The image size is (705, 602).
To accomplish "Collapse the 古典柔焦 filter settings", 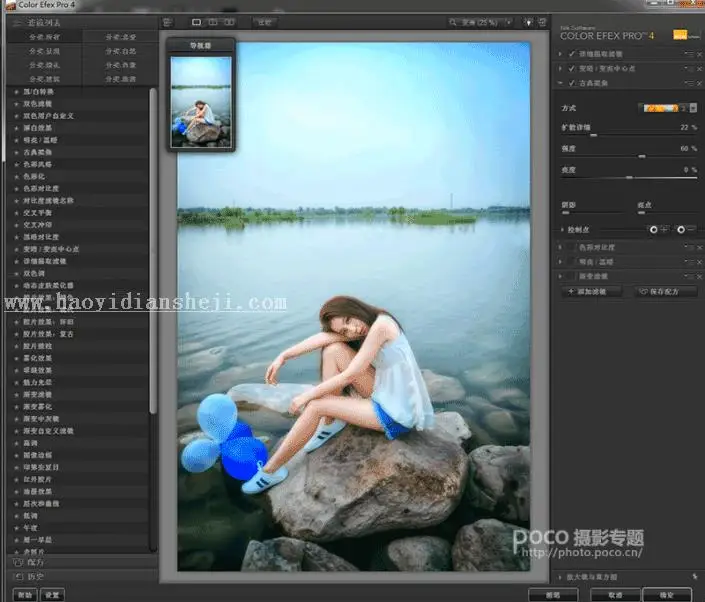I will click(560, 83).
